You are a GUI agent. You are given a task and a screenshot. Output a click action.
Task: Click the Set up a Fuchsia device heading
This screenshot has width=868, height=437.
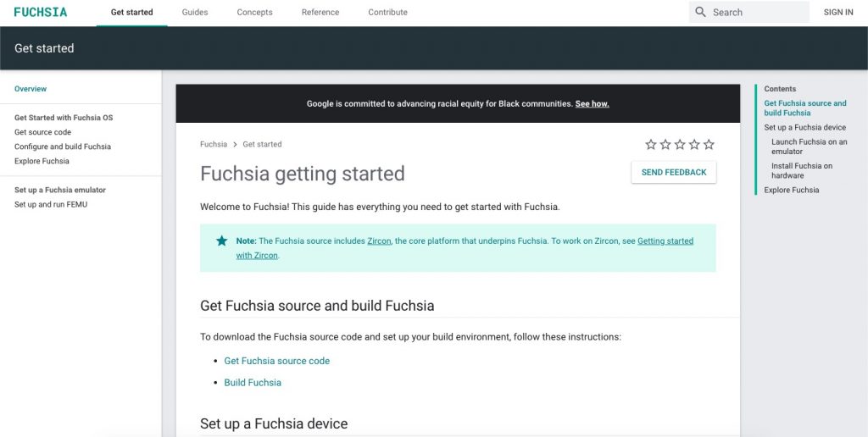point(274,423)
